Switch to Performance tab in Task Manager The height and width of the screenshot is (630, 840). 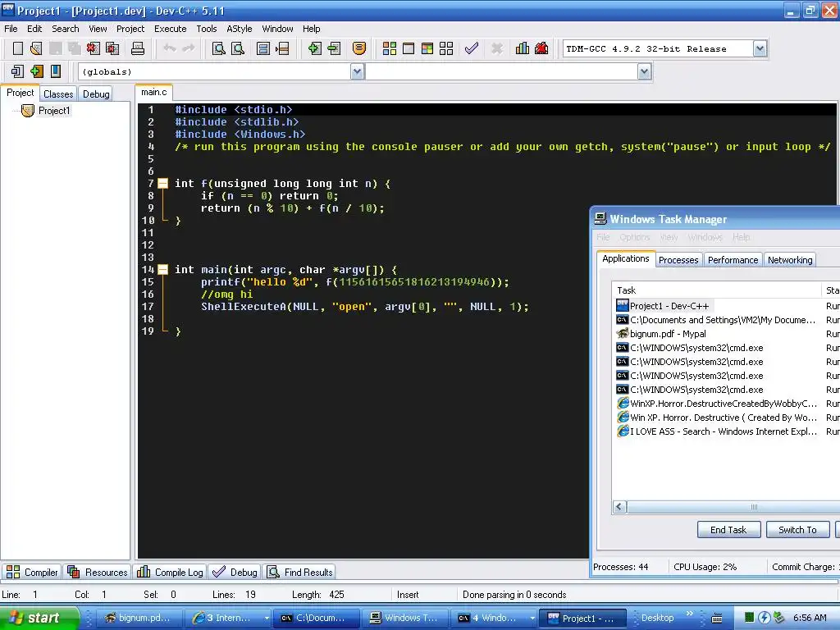(x=733, y=260)
